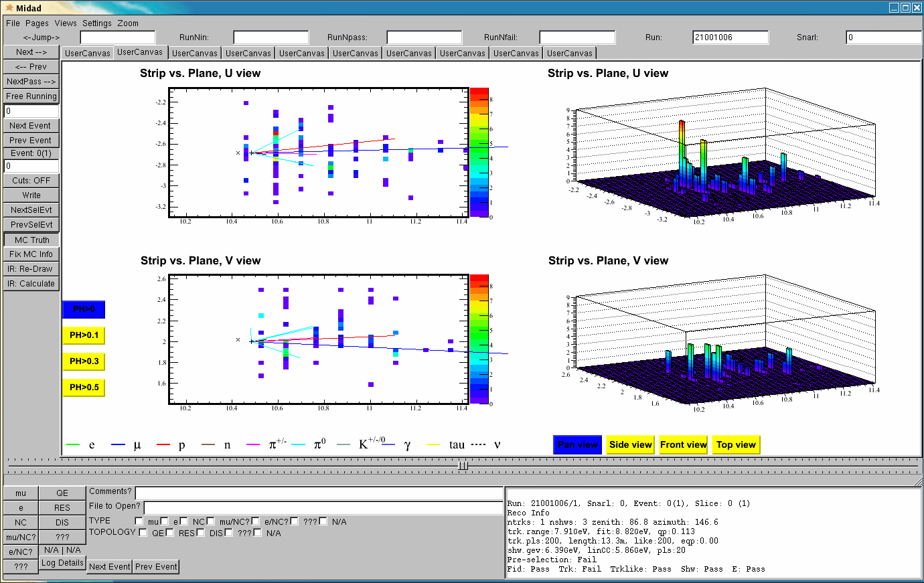Click the RES topology button
Image resolution: width=924 pixels, height=583 pixels.
62,508
